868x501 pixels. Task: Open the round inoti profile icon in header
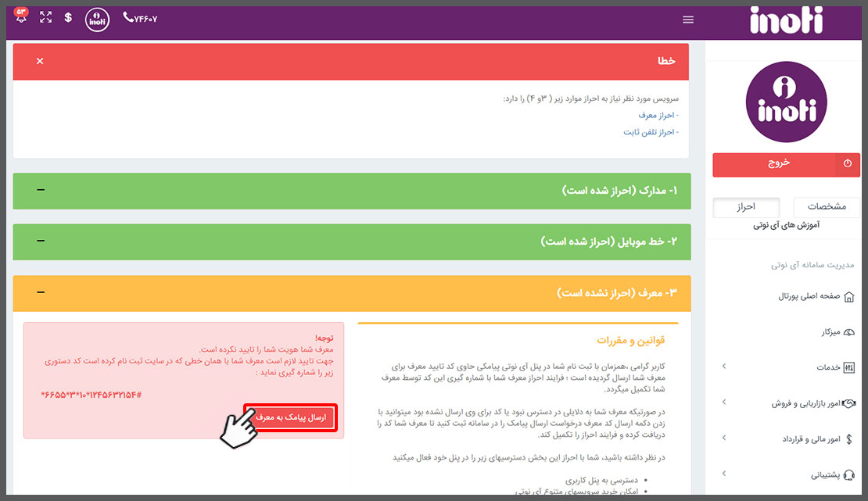click(97, 20)
